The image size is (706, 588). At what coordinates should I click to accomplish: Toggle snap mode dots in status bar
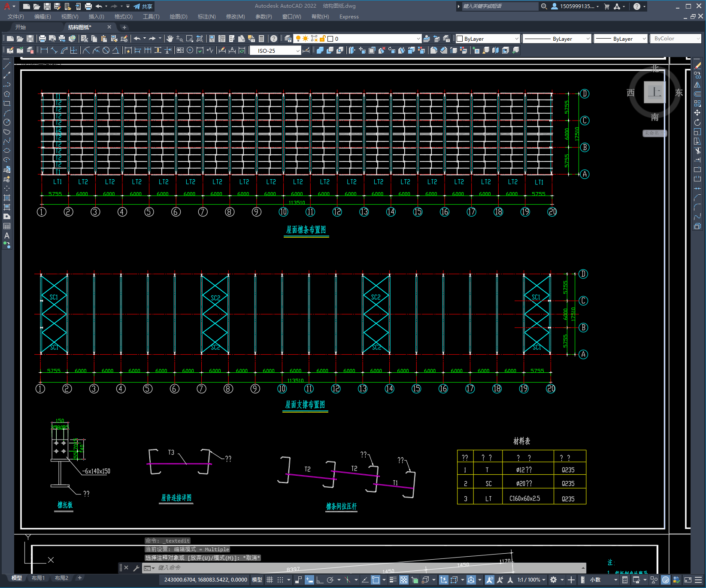[x=280, y=580]
